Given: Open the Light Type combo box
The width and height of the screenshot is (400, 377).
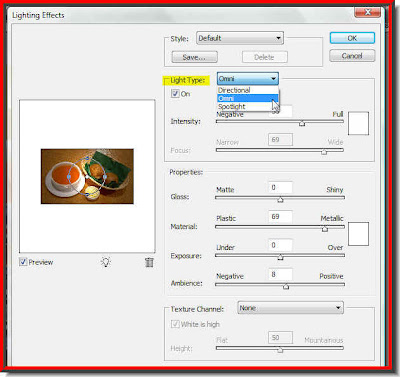Looking at the screenshot, I should pyautogui.click(x=248, y=79).
